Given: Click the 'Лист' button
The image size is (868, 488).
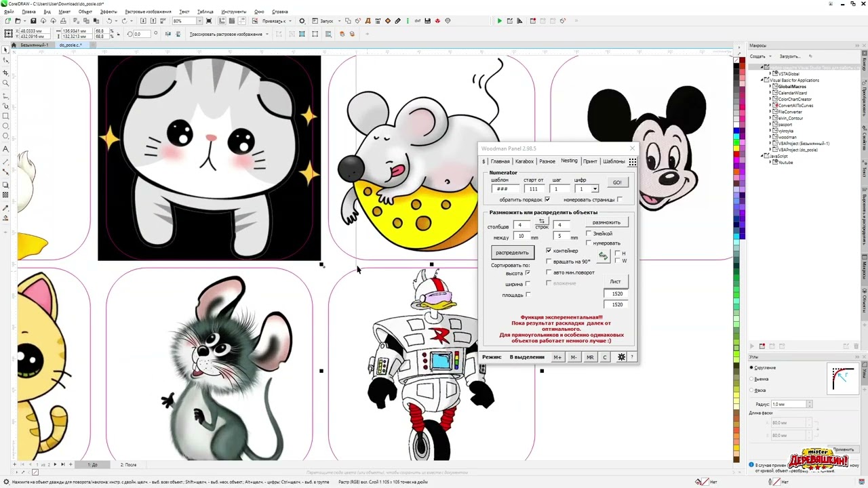Looking at the screenshot, I should [x=615, y=281].
